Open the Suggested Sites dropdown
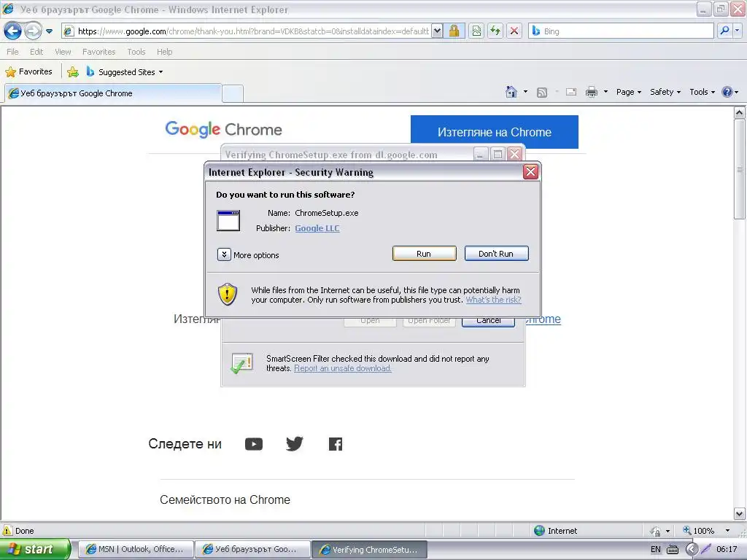This screenshot has height=560, width=747. [x=124, y=72]
